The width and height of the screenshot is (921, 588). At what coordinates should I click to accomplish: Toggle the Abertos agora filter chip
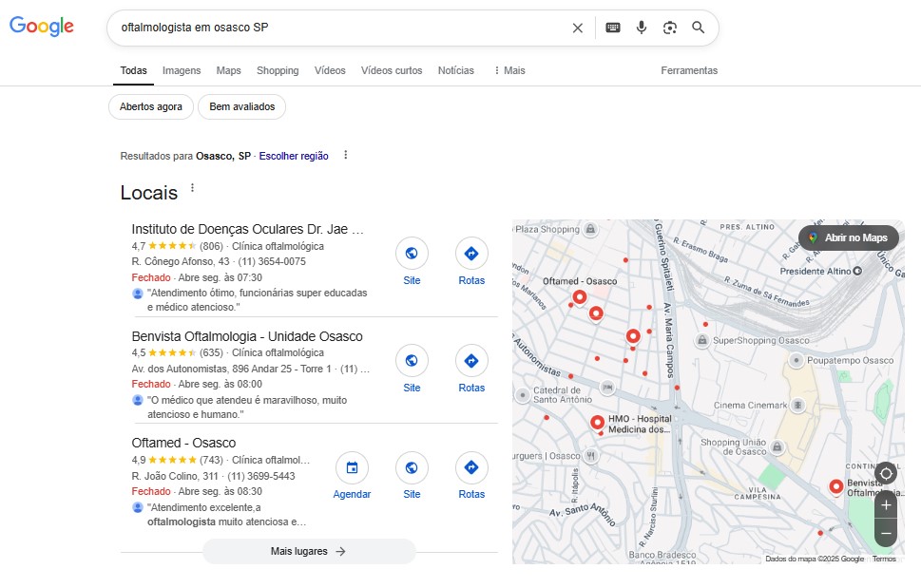coord(151,106)
